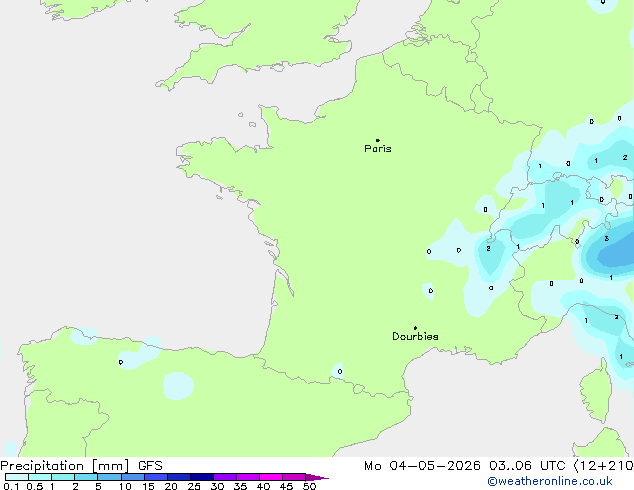634x490 pixels.
Task: Pick the 20 mm dark blue legend swatch
Action: [178, 477]
